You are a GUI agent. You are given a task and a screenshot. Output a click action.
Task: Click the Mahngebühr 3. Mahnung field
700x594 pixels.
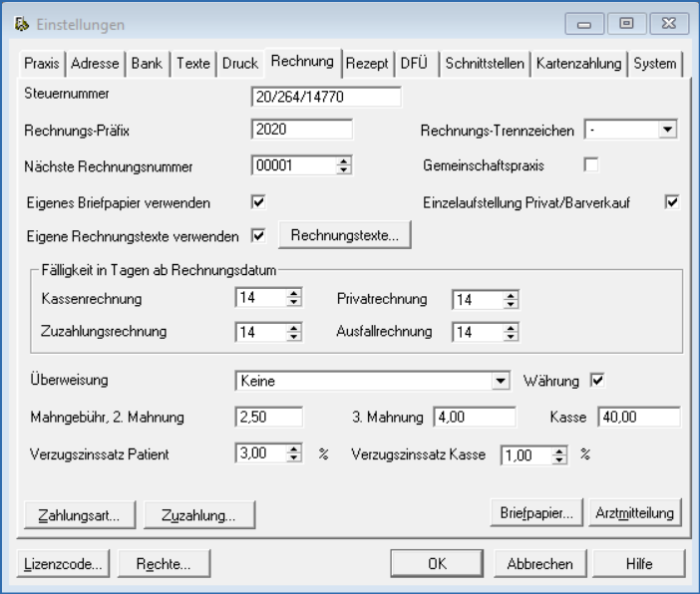pyautogui.click(x=474, y=417)
